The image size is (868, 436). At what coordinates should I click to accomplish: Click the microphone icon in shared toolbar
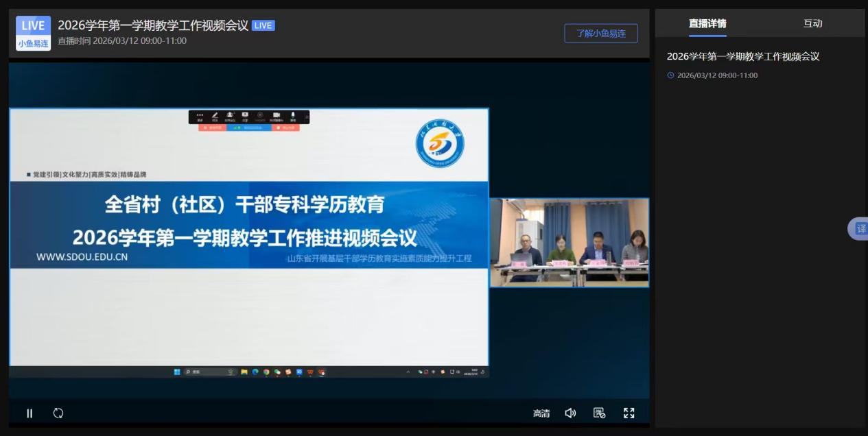[x=293, y=115]
